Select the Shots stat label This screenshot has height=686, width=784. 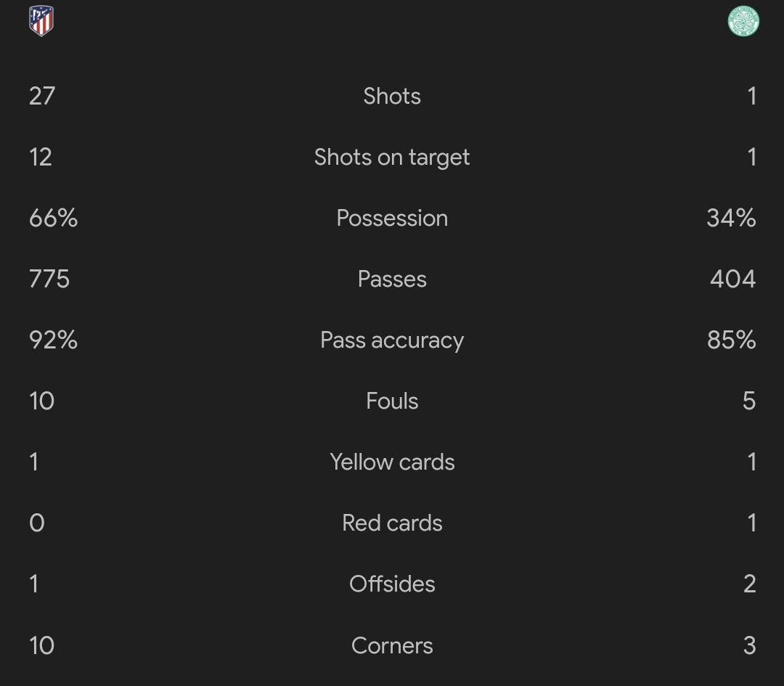(x=392, y=96)
